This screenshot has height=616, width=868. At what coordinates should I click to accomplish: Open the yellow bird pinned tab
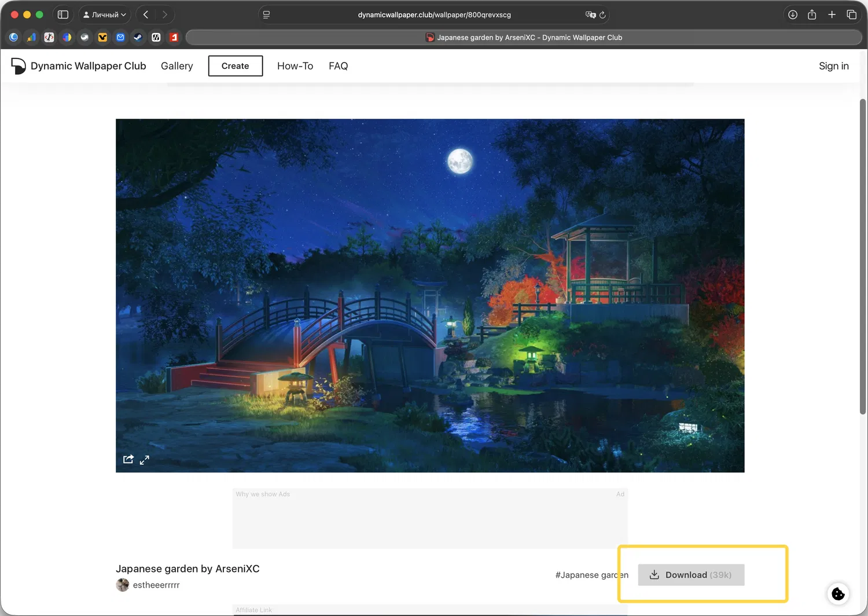pyautogui.click(x=102, y=37)
